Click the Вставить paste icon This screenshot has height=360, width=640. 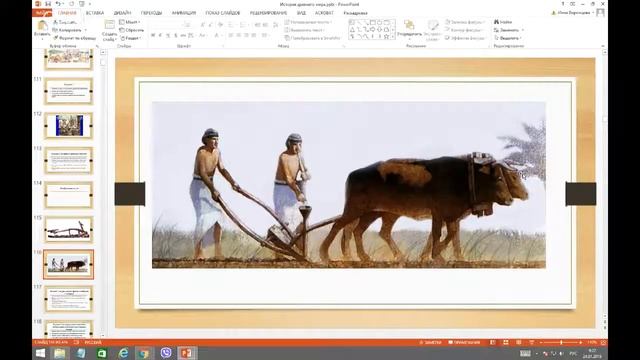point(42,26)
